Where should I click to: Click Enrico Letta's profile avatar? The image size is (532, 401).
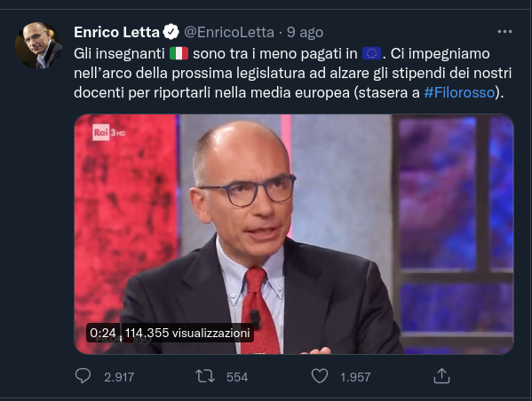pos(39,46)
